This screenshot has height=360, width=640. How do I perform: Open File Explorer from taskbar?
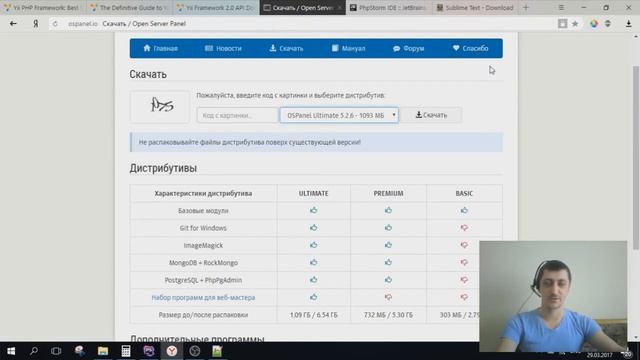point(103,351)
